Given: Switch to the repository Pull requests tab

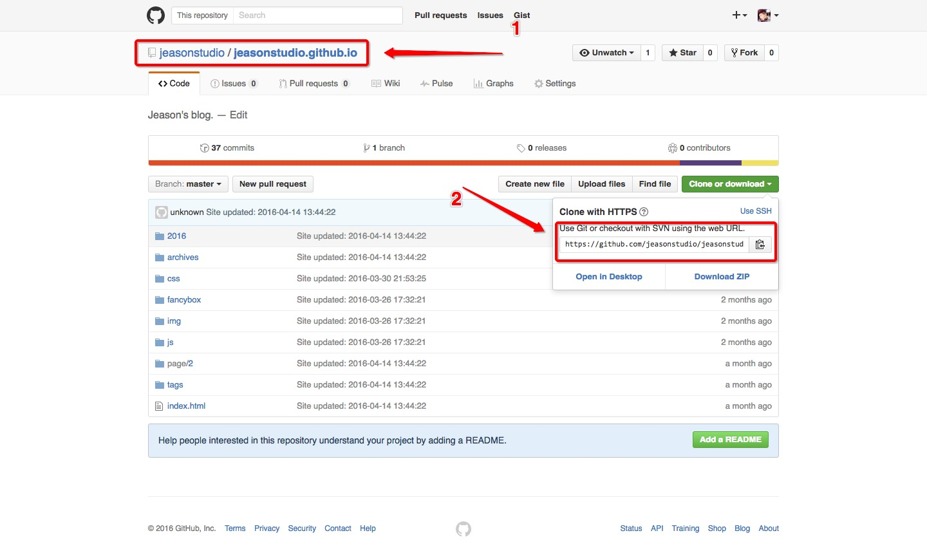Looking at the screenshot, I should pyautogui.click(x=314, y=84).
